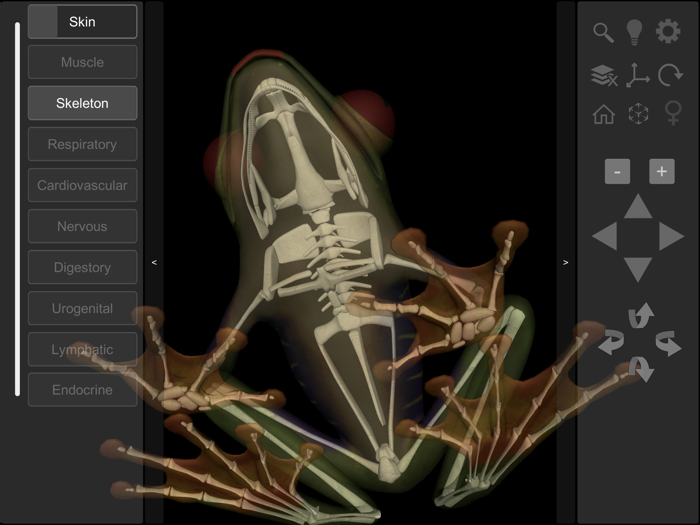
Task: Reset view with the home icon
Action: click(604, 114)
